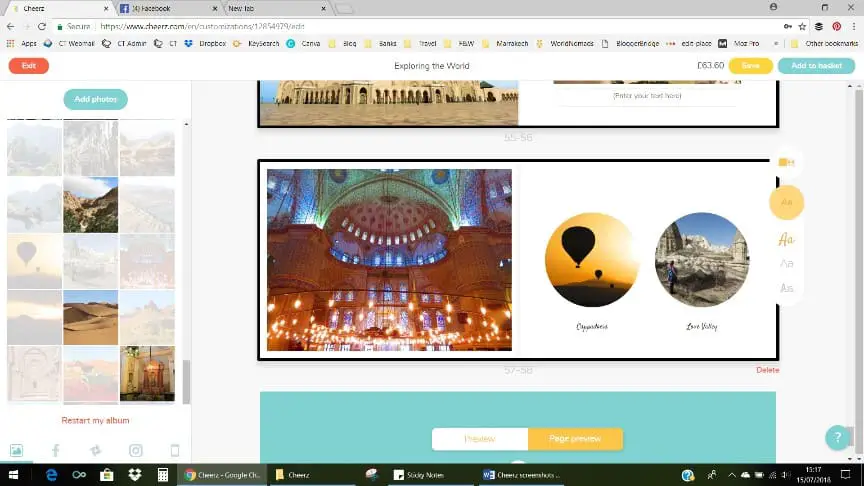
Task: Delete the pages 57-58 spread
Action: click(767, 370)
